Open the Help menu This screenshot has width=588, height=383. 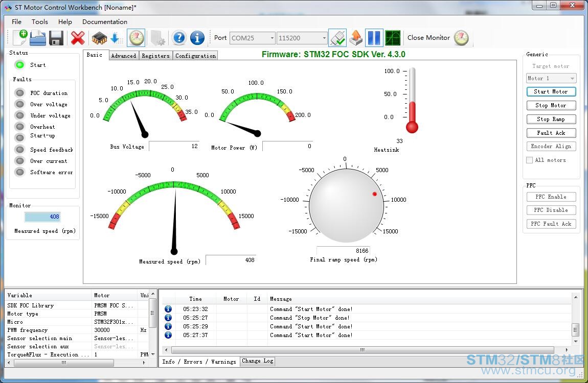[65, 22]
